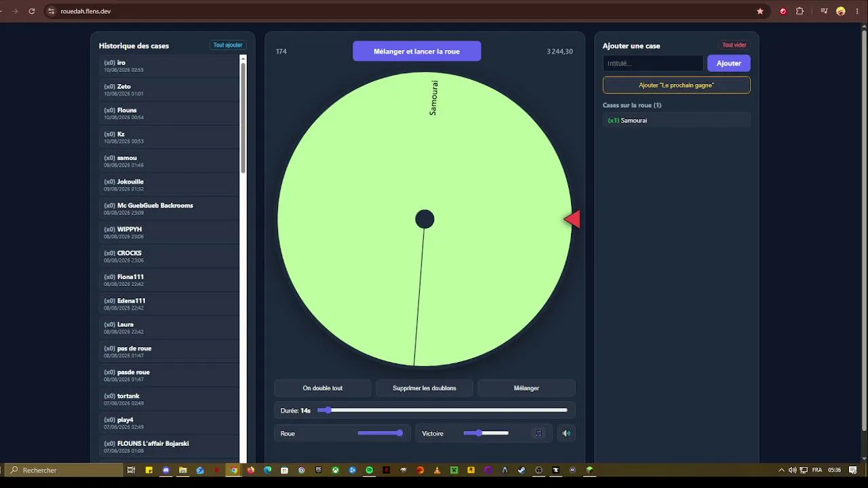The width and height of the screenshot is (868, 488).
Task: Select history entry "Laura"
Action: click(169, 327)
